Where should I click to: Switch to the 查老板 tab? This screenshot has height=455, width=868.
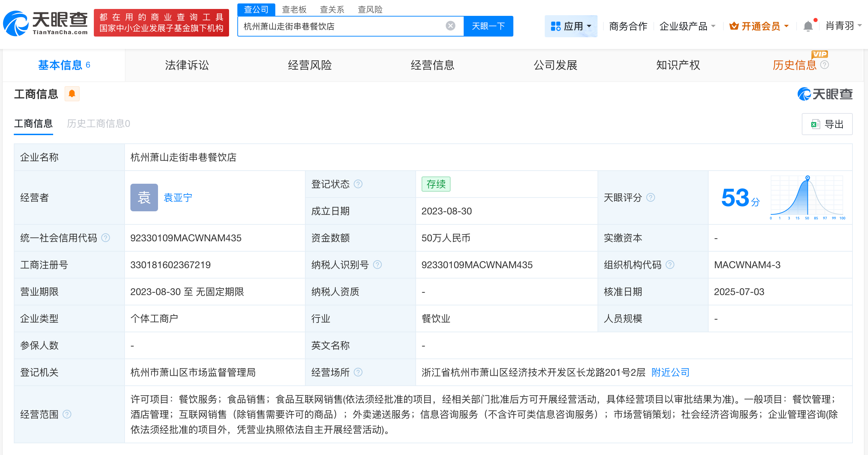point(294,10)
